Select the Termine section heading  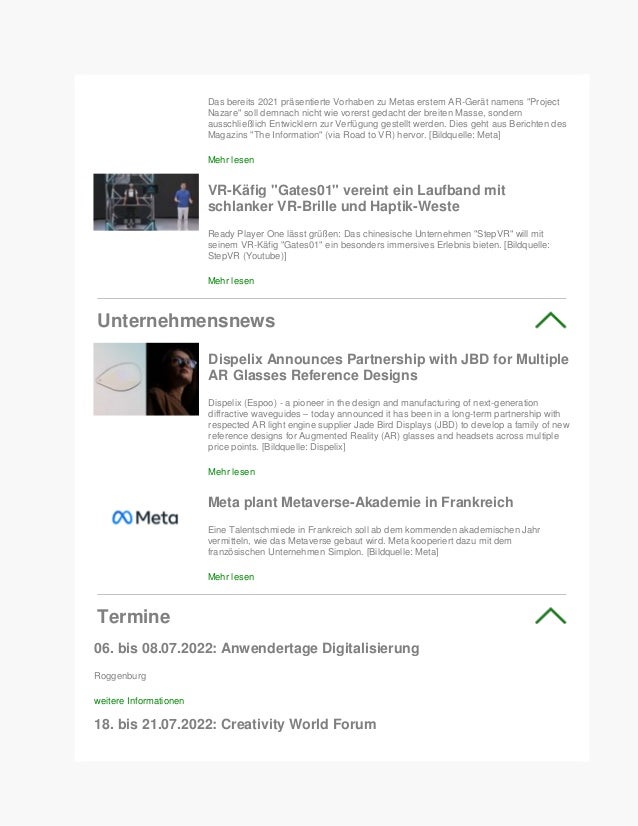click(134, 616)
